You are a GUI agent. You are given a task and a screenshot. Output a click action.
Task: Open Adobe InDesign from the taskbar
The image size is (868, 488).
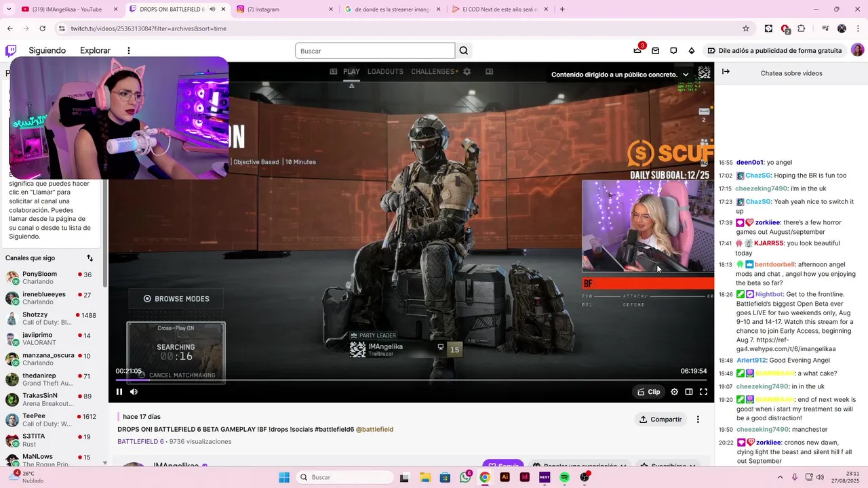coord(524,477)
